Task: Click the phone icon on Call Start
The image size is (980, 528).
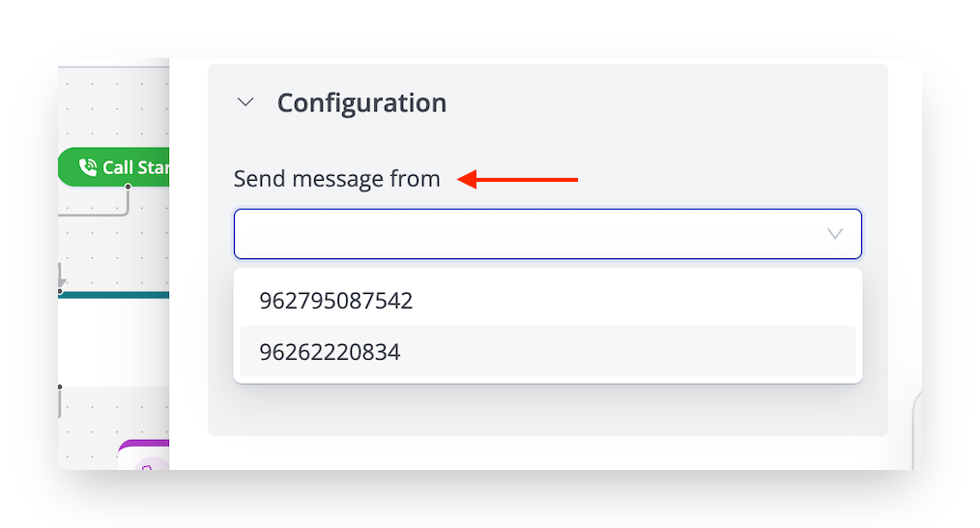Action: [x=88, y=167]
